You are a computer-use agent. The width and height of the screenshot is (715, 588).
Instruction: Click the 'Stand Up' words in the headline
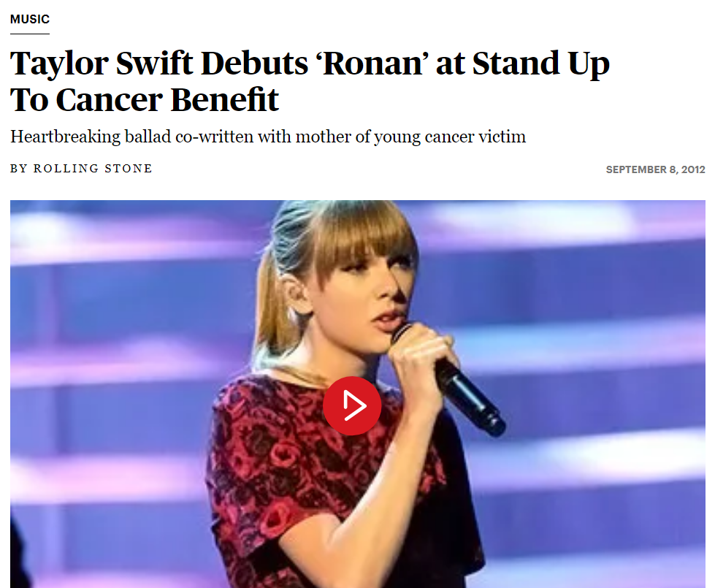tap(540, 63)
